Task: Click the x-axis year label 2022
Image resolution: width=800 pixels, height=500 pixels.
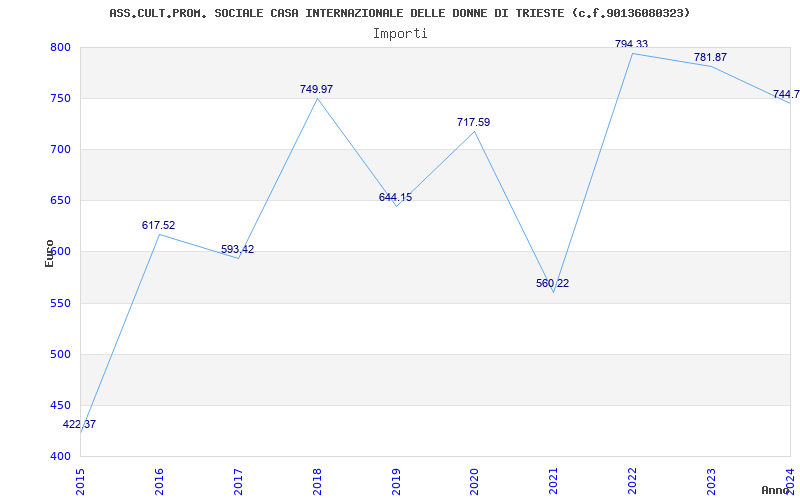Action: pos(633,481)
